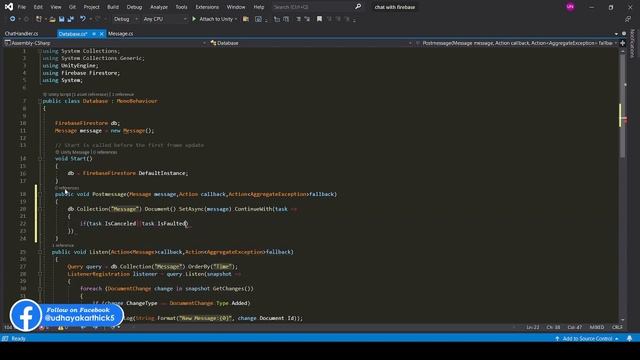Open the Extensions menu
This screenshot has height=360, width=640.
point(207,7)
